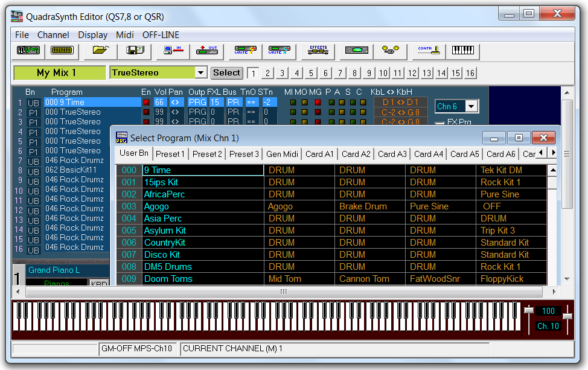
Task: Click the first toolbar mix-mode icon
Action: pyautogui.click(x=28, y=51)
